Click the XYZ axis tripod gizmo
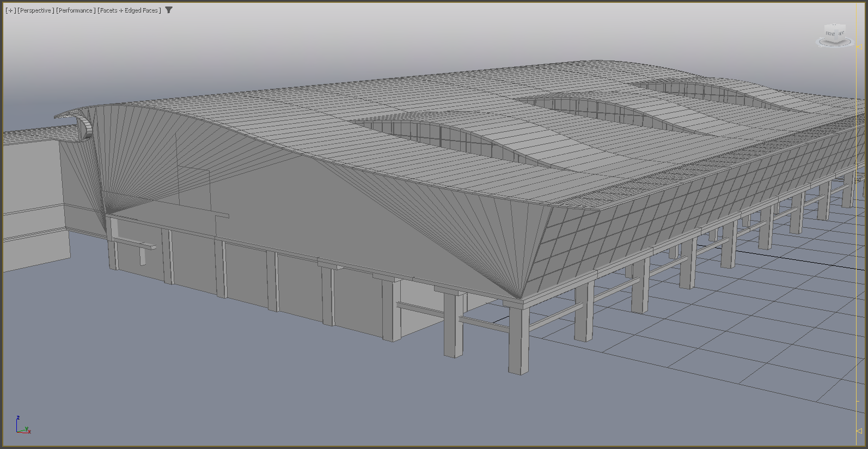868x449 pixels. (22, 426)
